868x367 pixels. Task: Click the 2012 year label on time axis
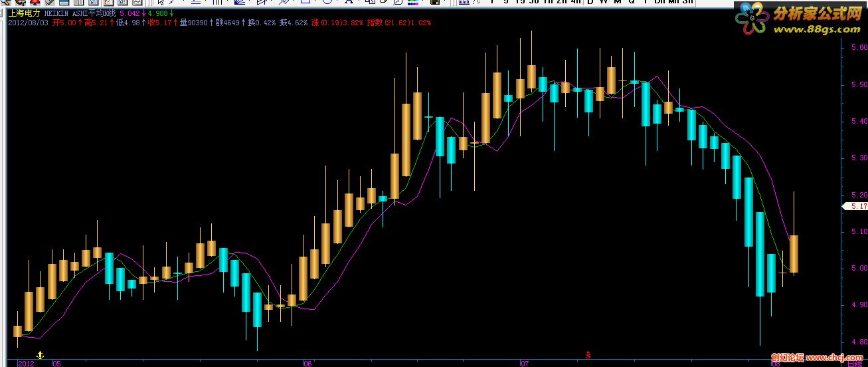(25, 364)
